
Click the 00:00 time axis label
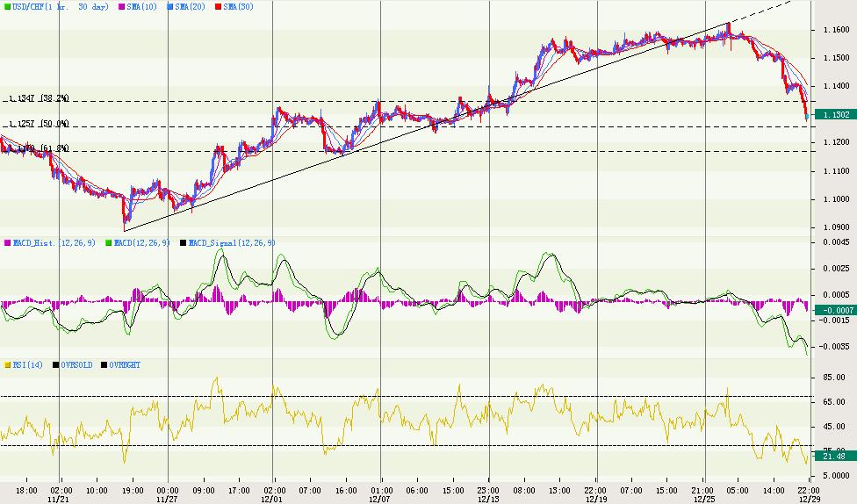point(168,490)
